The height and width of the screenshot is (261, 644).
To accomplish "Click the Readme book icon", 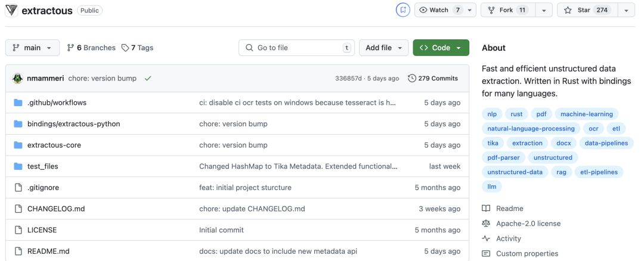I will click(486, 209).
